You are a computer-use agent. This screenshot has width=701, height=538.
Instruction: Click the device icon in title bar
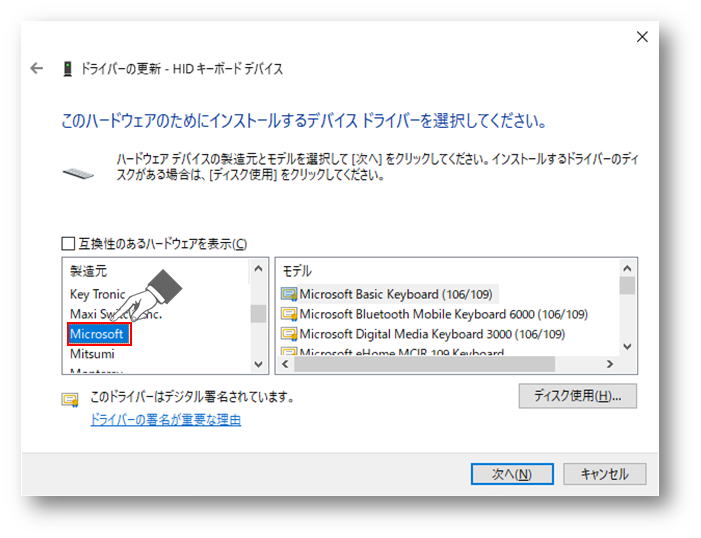(68, 69)
